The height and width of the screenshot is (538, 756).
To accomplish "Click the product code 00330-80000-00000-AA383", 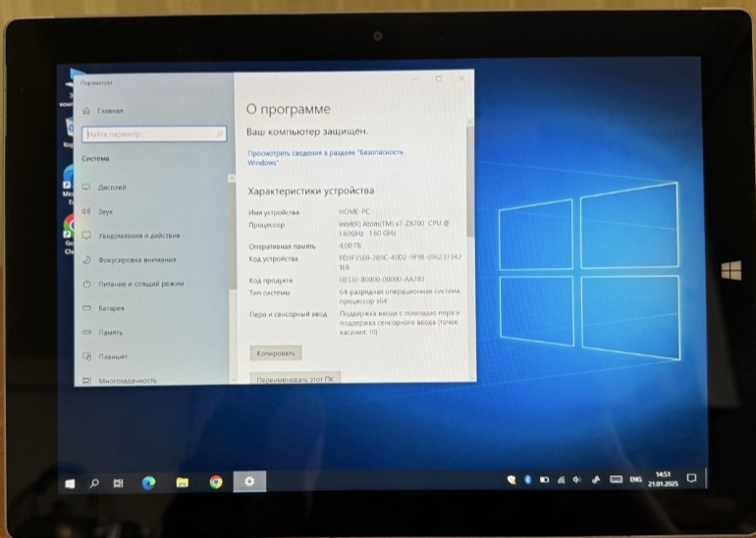I will (x=382, y=279).
